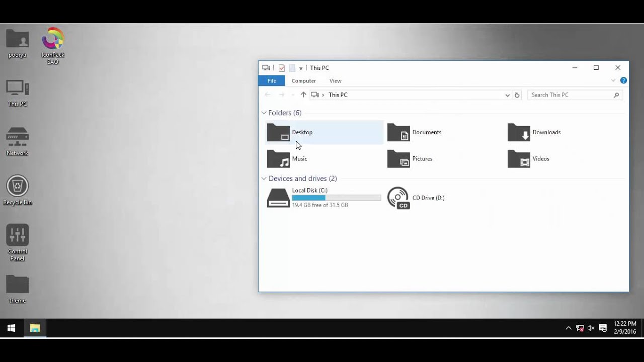Customize the Quick Access Toolbar via its dropdown arrow
Screen dimensions: 644x362
301,68
